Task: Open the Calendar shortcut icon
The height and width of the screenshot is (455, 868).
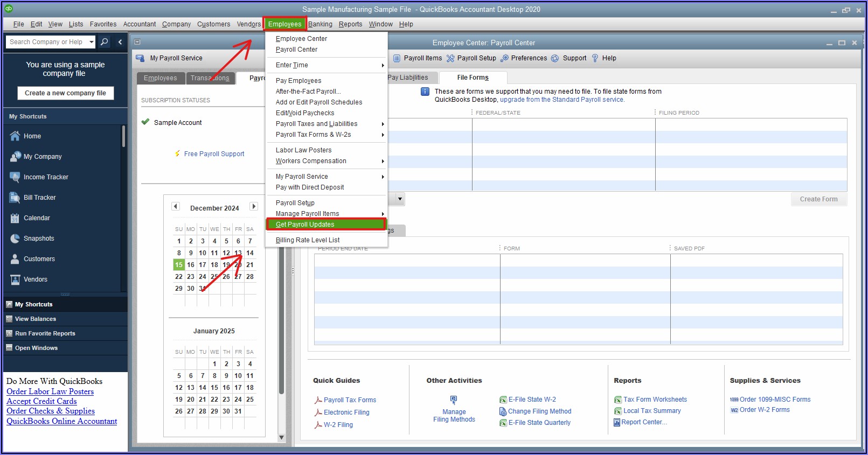Action: pyautogui.click(x=15, y=218)
